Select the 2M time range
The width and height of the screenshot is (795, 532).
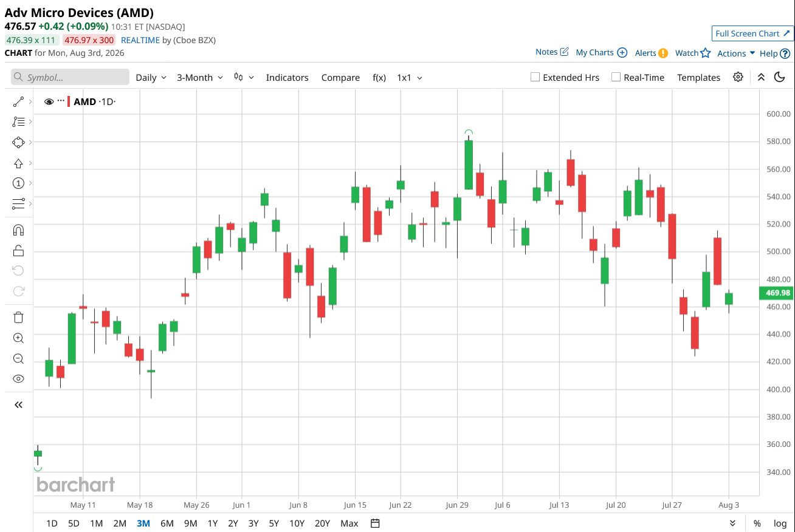[x=120, y=523]
